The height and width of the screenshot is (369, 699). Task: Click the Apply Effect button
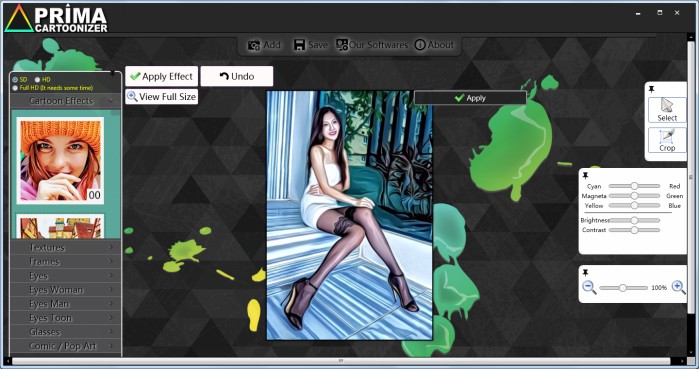click(161, 76)
